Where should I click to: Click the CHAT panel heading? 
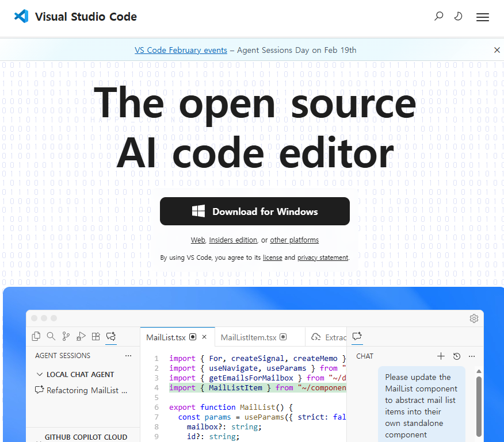(x=365, y=356)
